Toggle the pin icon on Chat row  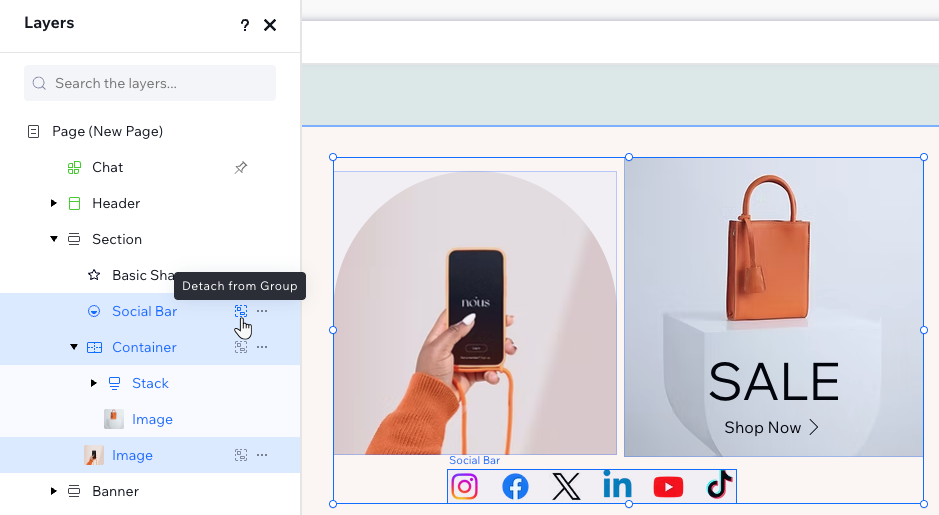pyautogui.click(x=241, y=168)
